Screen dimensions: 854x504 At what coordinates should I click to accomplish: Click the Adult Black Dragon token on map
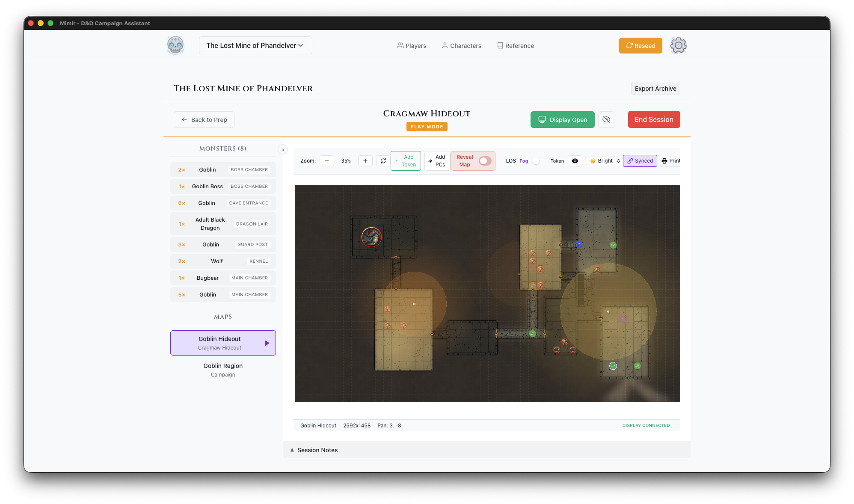[x=371, y=237]
